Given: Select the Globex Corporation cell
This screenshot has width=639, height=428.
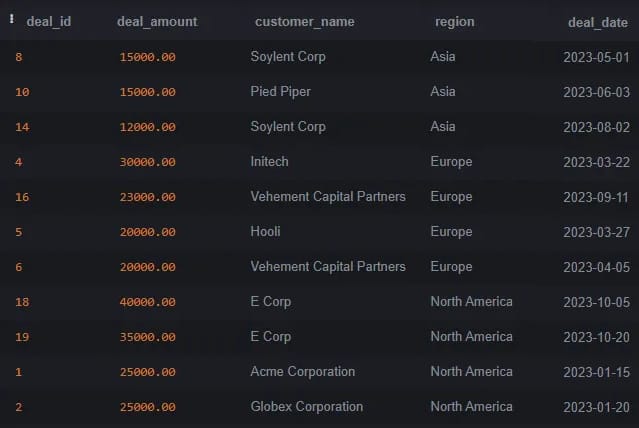Looking at the screenshot, I should (306, 407).
